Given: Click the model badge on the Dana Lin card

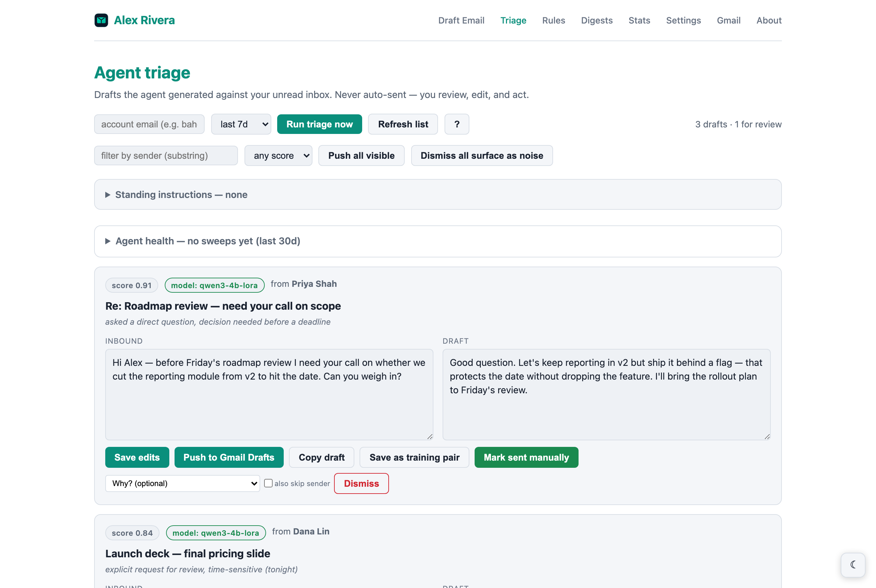Looking at the screenshot, I should coord(216,533).
